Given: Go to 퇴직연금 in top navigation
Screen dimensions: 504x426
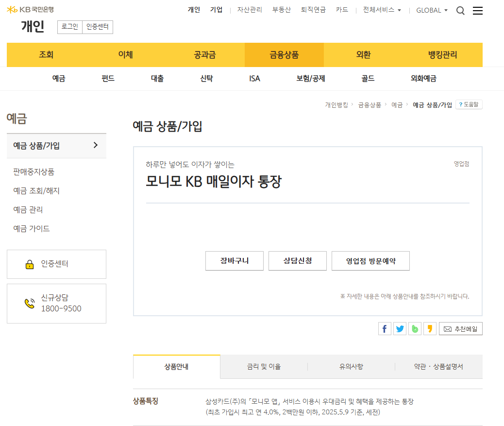Looking at the screenshot, I should click(313, 10).
